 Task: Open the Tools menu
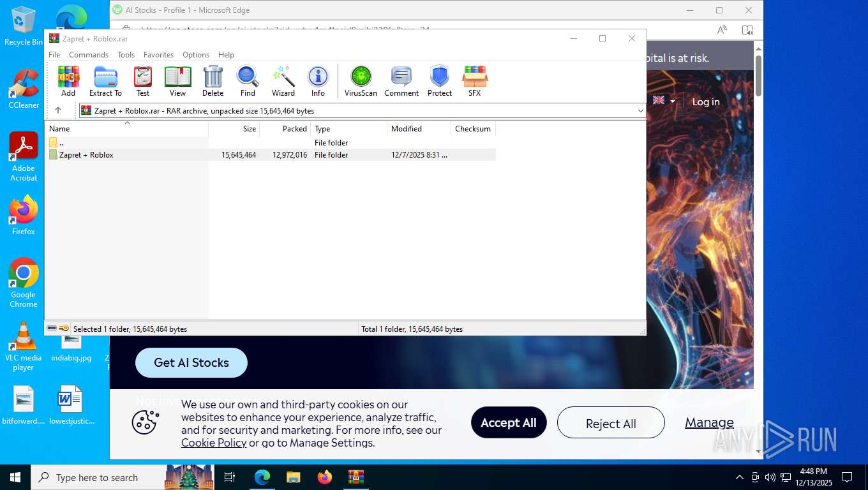[x=126, y=55]
